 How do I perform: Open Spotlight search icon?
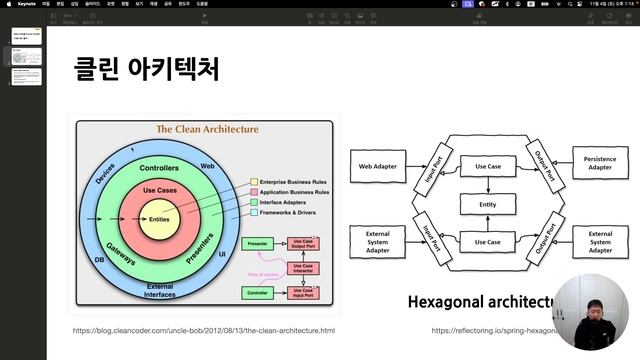[x=570, y=4]
